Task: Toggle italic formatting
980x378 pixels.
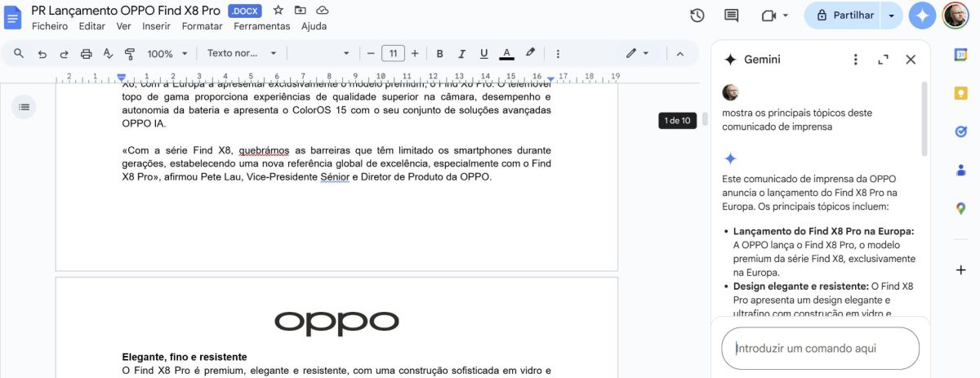Action: click(x=461, y=54)
